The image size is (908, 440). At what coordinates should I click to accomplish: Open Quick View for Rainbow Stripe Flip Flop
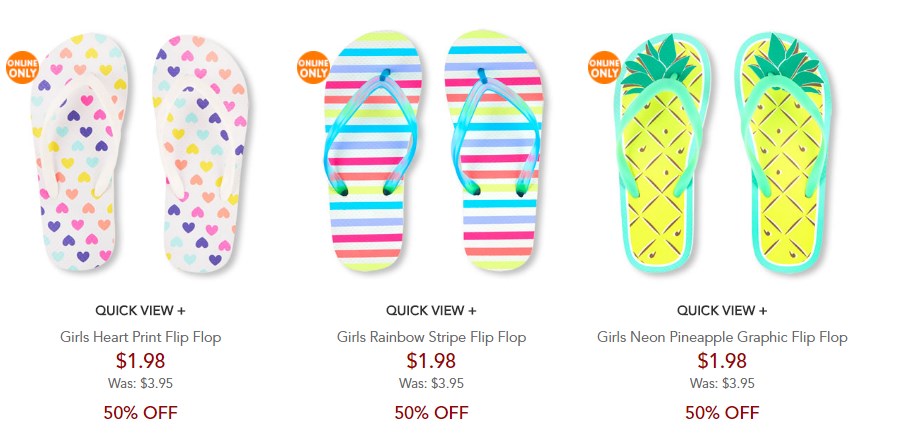click(x=431, y=310)
